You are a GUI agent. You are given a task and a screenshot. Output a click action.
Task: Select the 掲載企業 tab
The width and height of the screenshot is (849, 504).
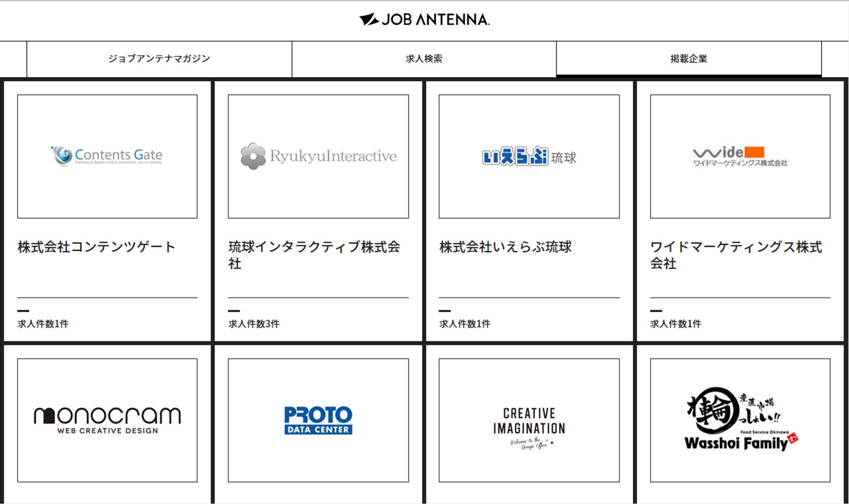coord(688,59)
